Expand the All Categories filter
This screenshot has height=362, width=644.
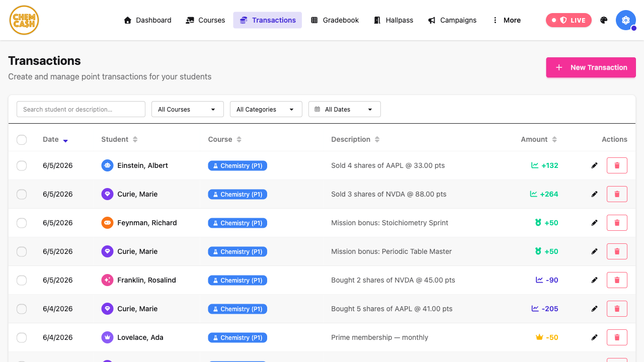coord(266,109)
